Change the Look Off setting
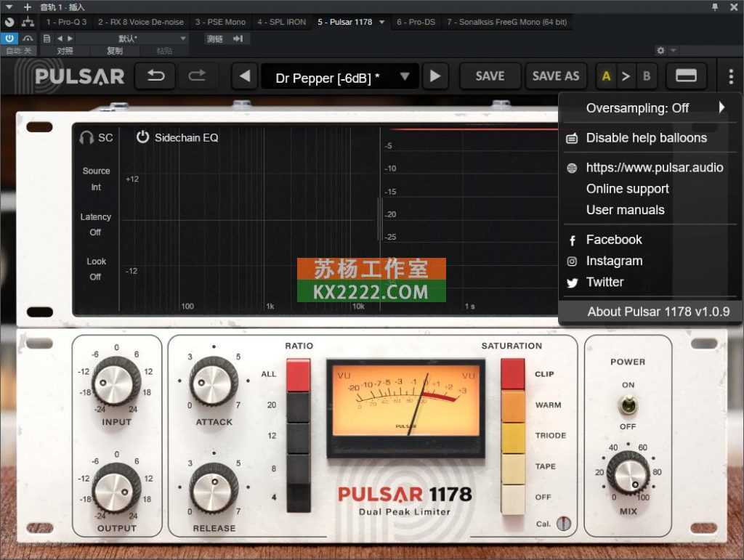Screen dimensions: 744x560 pyautogui.click(x=95, y=277)
